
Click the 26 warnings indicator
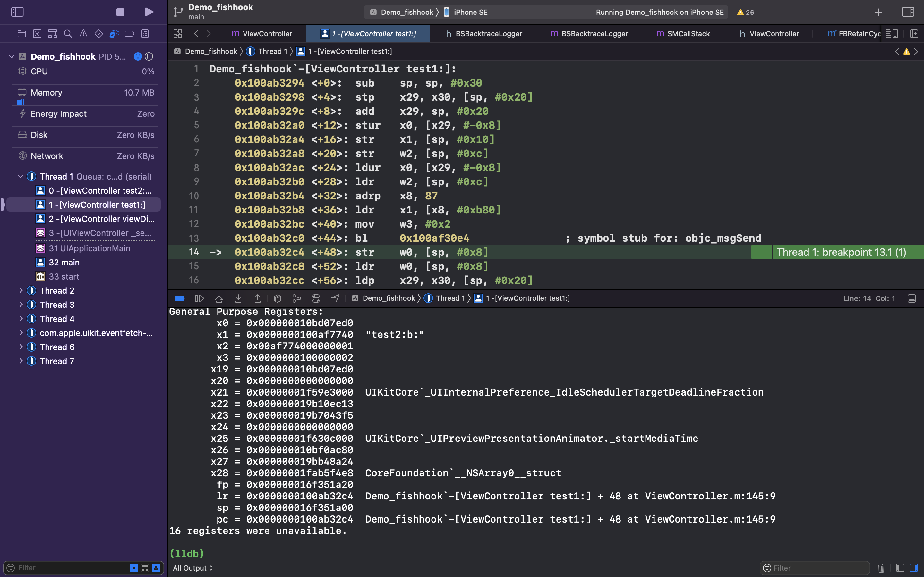point(745,12)
